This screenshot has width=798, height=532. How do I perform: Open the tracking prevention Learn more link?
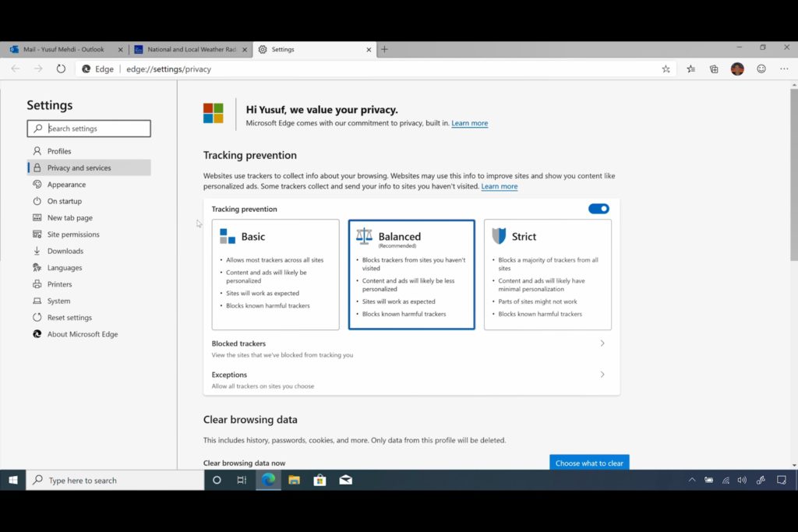[500, 186]
